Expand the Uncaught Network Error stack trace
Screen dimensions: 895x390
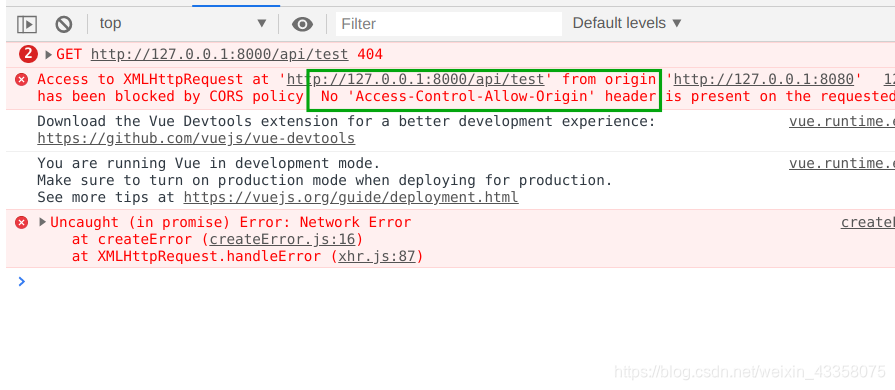(x=42, y=222)
